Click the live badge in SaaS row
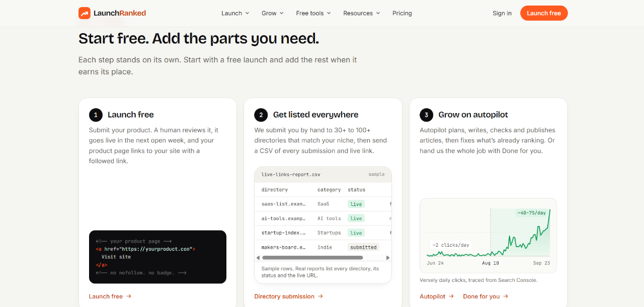The height and width of the screenshot is (307, 644). 356,204
